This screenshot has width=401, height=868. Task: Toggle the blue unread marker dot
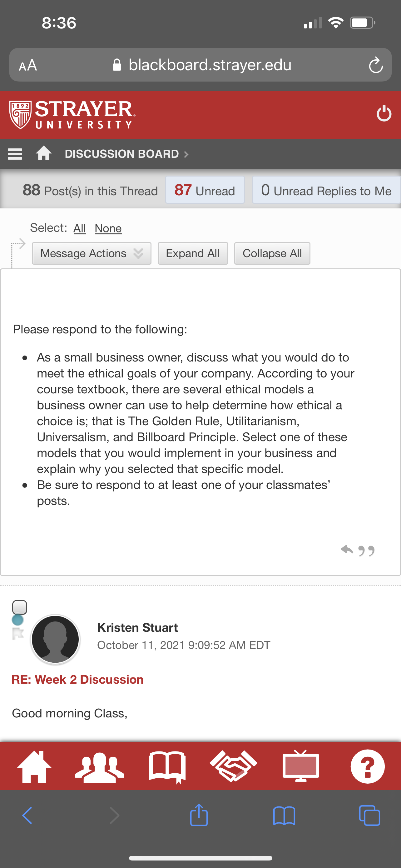17,620
